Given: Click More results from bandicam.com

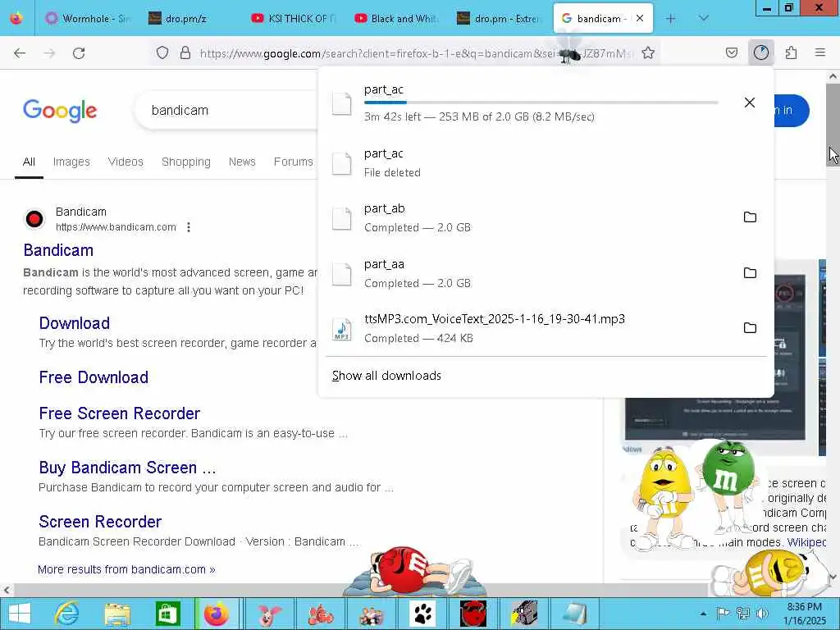Looking at the screenshot, I should coord(126,569).
